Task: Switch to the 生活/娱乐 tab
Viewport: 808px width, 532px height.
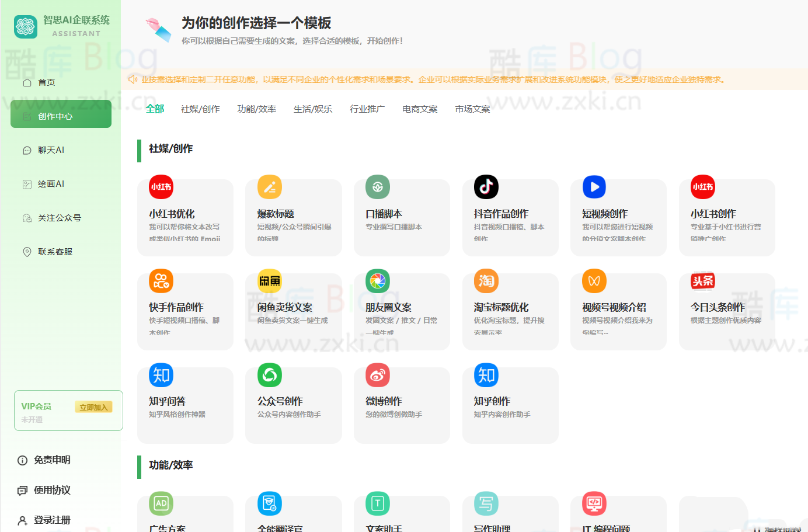Action: coord(313,109)
